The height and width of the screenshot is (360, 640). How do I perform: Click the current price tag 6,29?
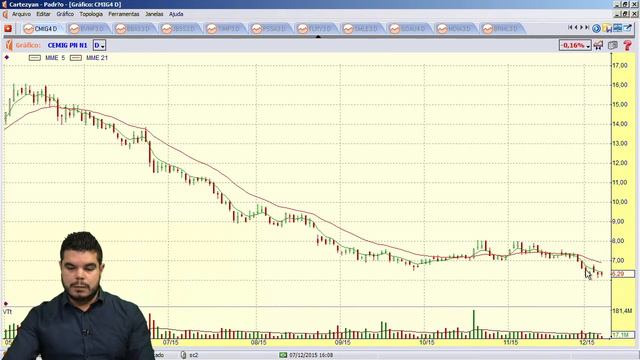tap(622, 274)
